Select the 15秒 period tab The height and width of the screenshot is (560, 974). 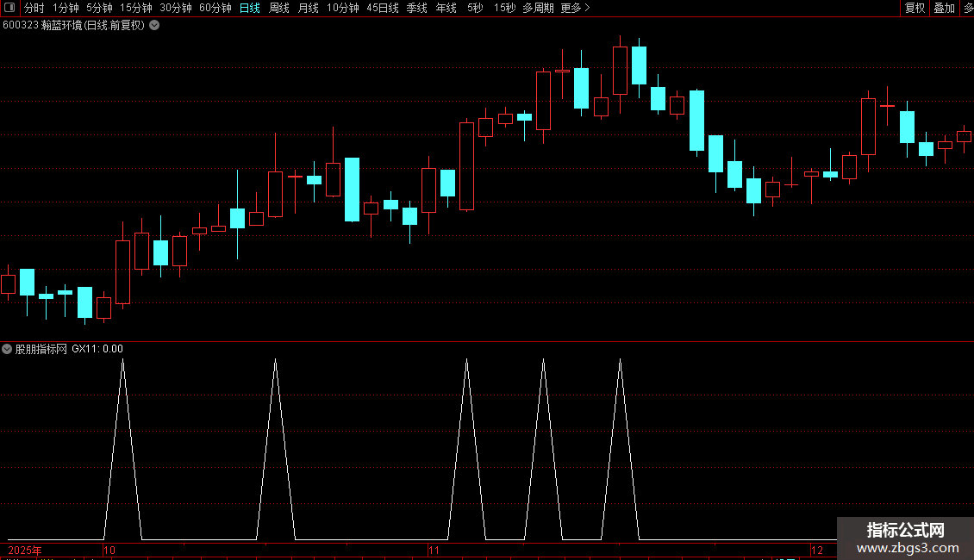click(504, 8)
